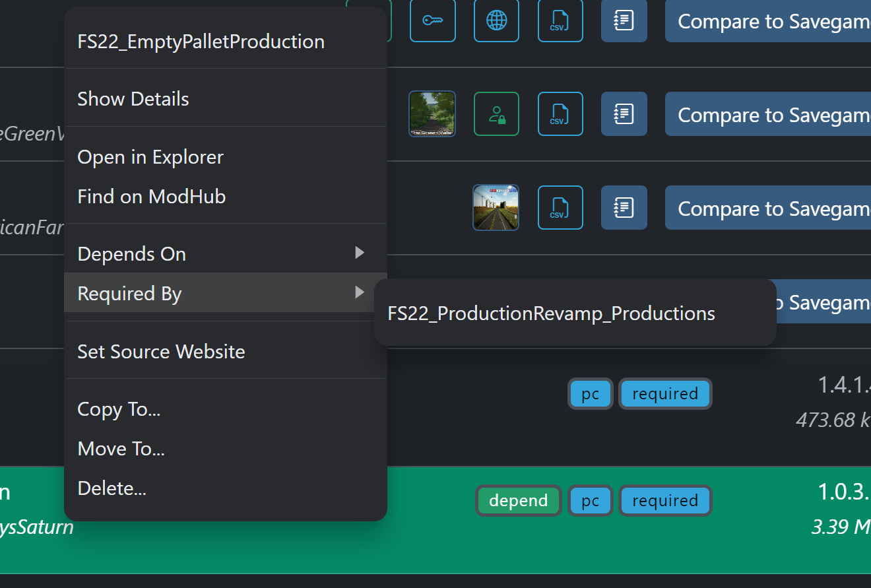Open the notes icon in the top row
This screenshot has width=871, height=588.
tap(624, 21)
